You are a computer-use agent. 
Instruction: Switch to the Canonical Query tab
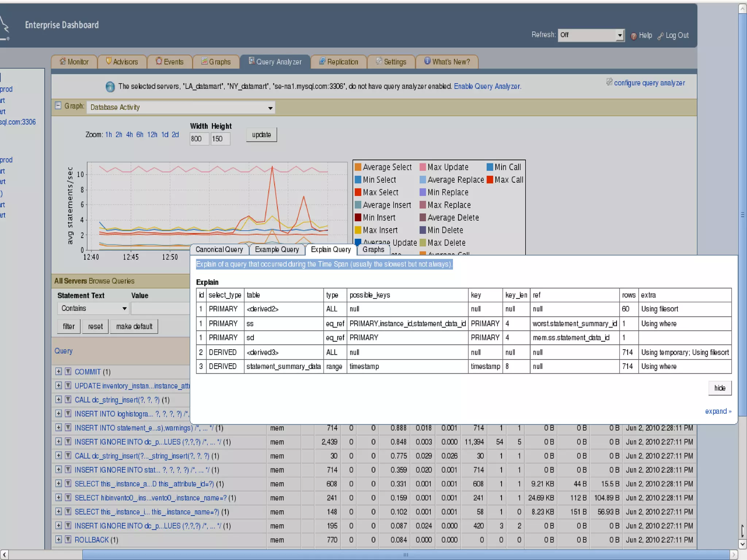[x=219, y=250]
